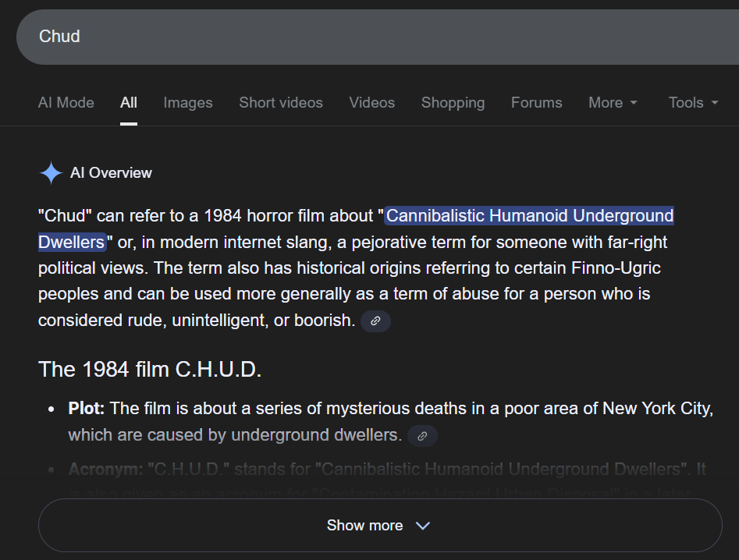Open the Shopping tab
The height and width of the screenshot is (560, 739).
click(453, 103)
